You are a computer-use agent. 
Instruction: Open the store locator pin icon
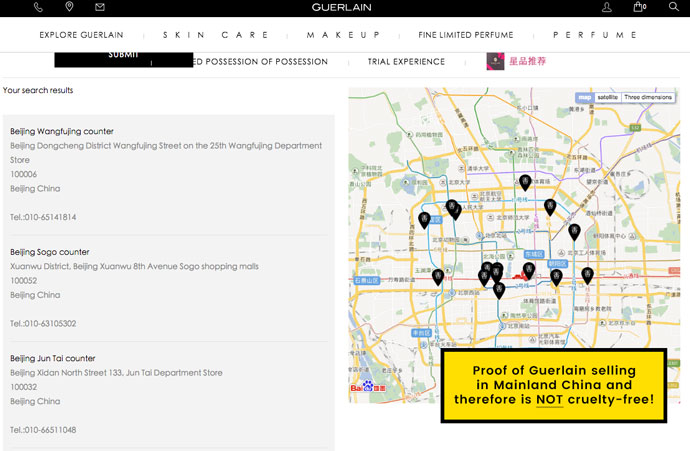tap(69, 7)
